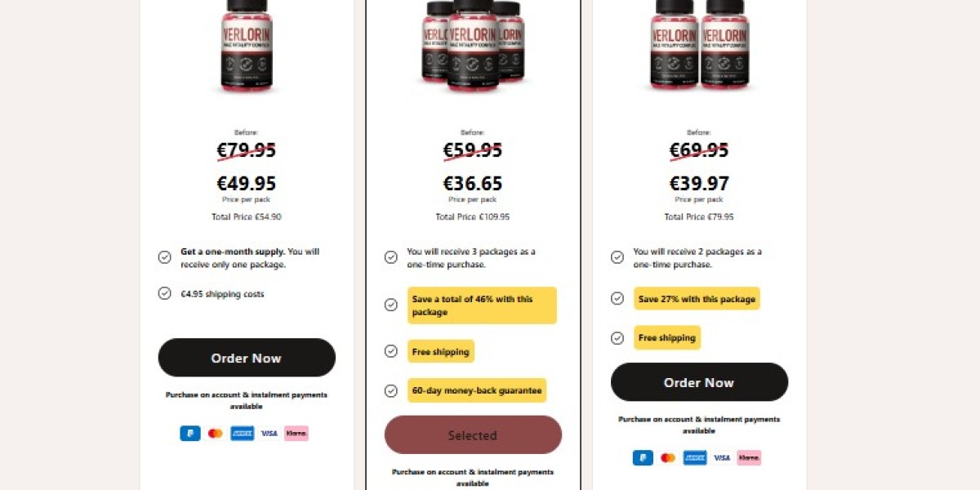The width and height of the screenshot is (980, 490).
Task: Click the three-bottle Verlorin product image
Action: (x=473, y=45)
